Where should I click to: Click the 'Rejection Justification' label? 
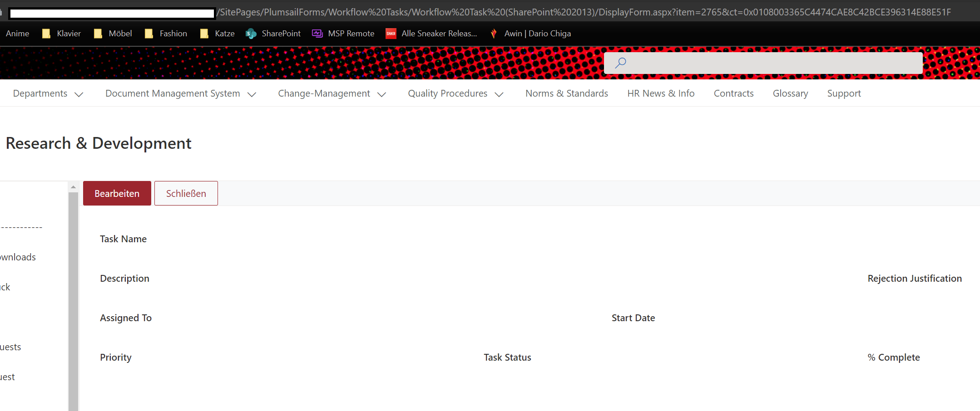point(915,279)
